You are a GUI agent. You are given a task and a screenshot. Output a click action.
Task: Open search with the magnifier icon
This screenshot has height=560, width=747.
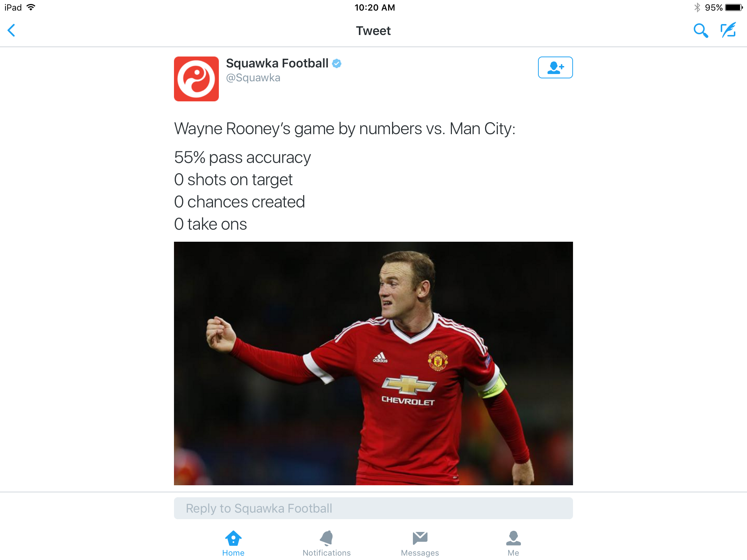700,31
